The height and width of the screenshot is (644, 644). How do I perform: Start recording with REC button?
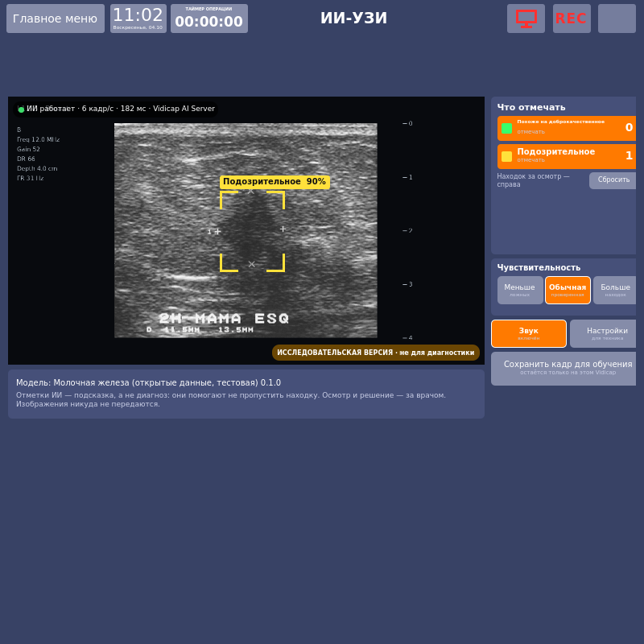572,19
